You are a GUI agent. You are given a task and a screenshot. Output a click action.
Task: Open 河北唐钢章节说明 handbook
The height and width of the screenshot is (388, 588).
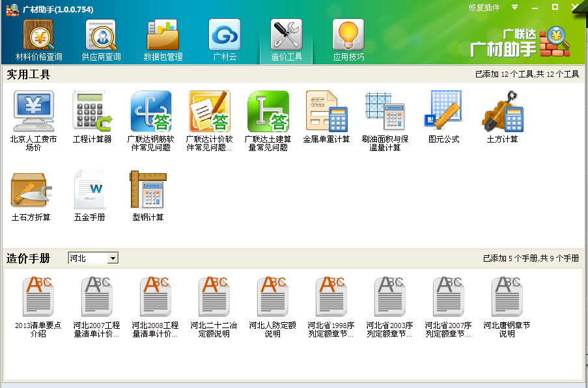point(507,307)
